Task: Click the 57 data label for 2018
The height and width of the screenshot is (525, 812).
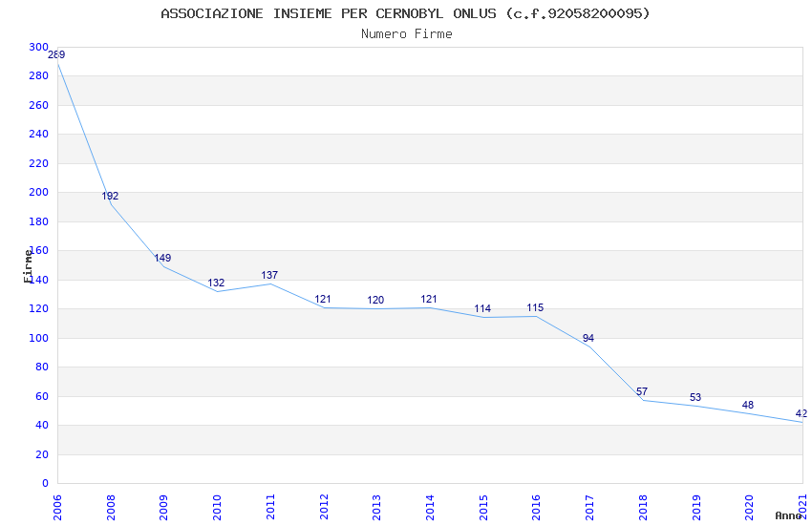Action: 642,391
